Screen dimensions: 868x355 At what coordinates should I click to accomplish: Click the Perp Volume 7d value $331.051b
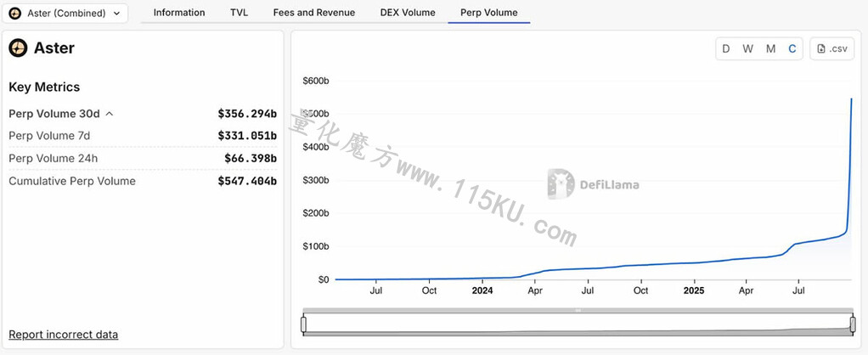tap(247, 136)
